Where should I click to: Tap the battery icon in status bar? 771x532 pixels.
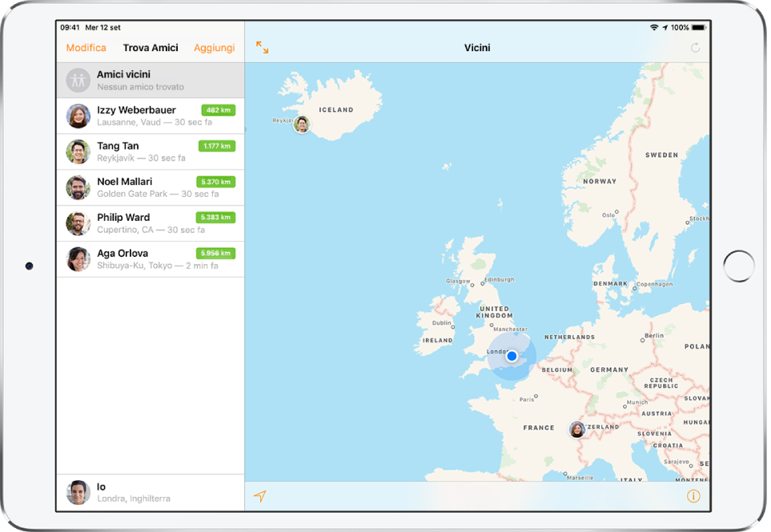click(x=699, y=27)
